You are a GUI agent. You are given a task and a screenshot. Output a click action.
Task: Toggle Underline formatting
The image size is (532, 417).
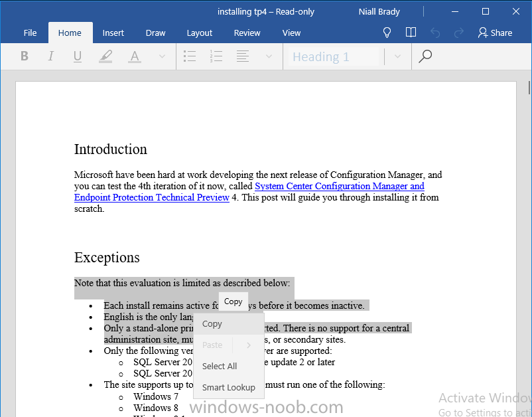point(78,56)
